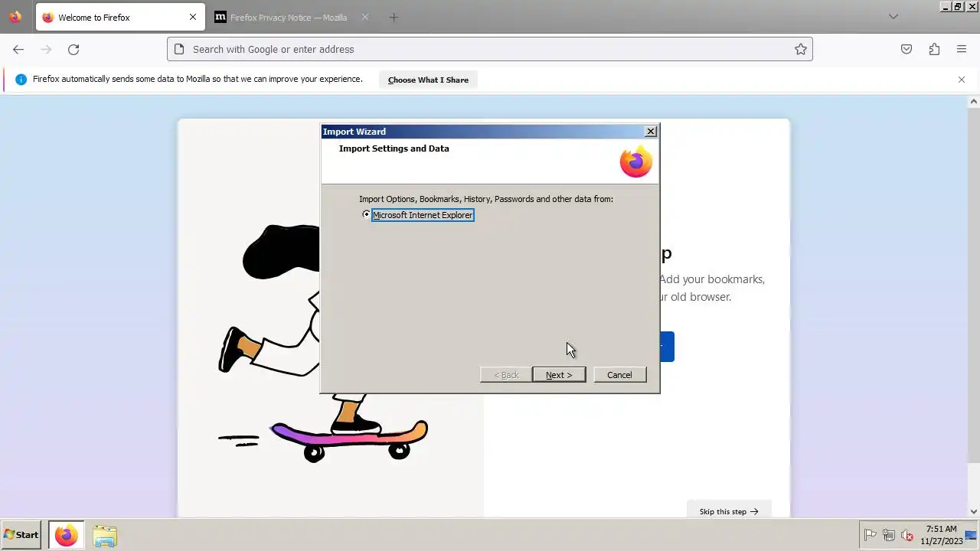The image size is (980, 551).
Task: Restore down the Firefox window
Action: click(x=957, y=6)
